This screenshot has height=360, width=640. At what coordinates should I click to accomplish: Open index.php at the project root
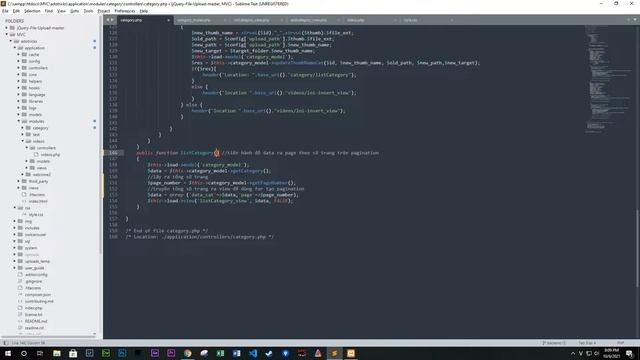click(33, 308)
